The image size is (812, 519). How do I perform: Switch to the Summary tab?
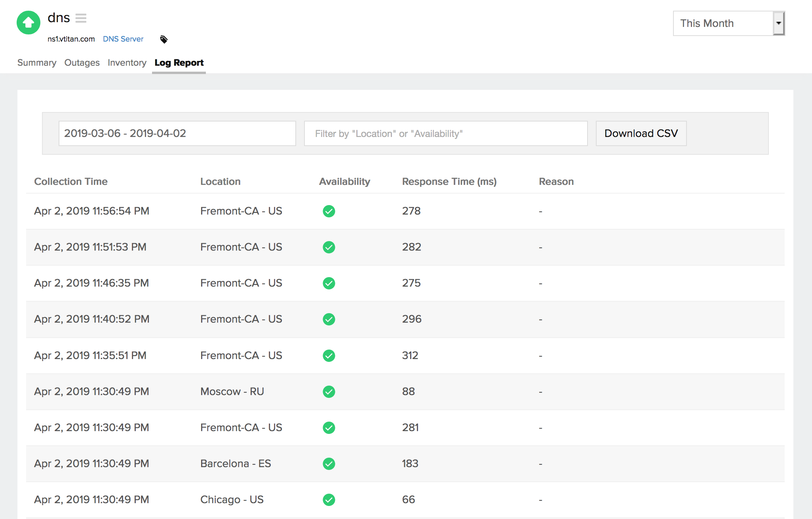point(37,63)
